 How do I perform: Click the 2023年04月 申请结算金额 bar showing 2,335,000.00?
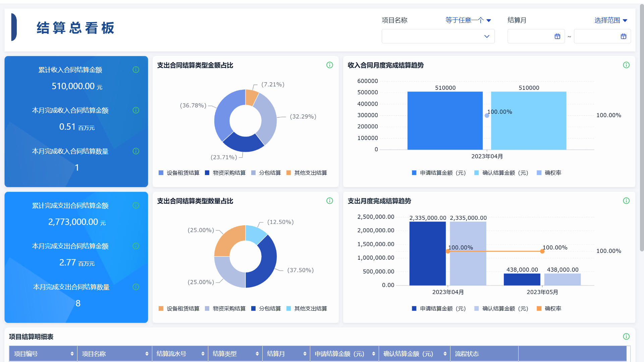(427, 253)
